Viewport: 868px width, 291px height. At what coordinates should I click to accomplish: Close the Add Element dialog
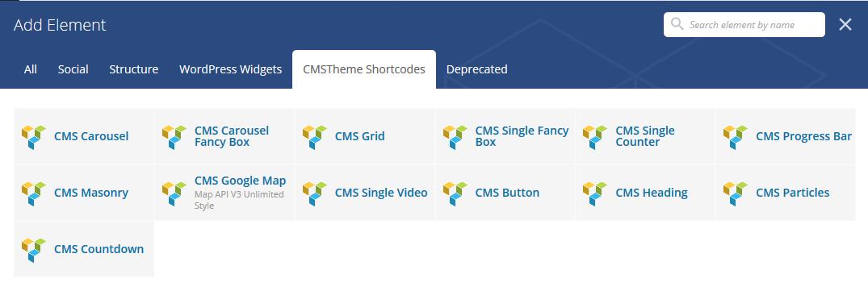tap(845, 24)
